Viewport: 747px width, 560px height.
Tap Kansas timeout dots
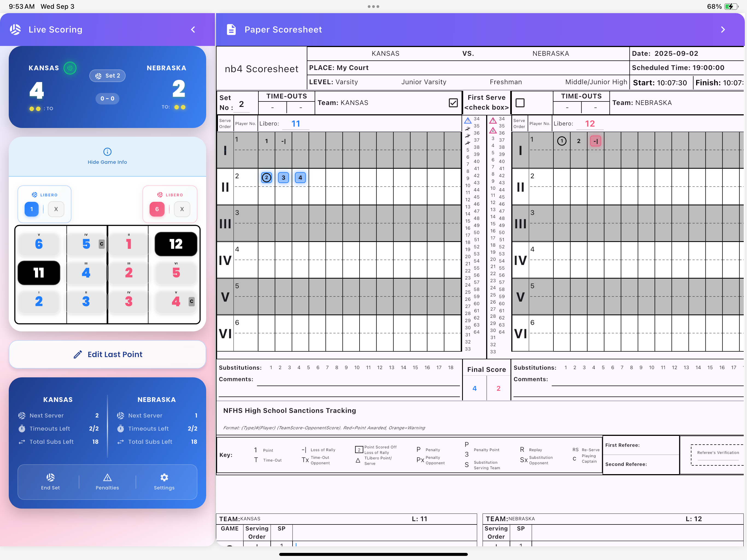point(35,109)
